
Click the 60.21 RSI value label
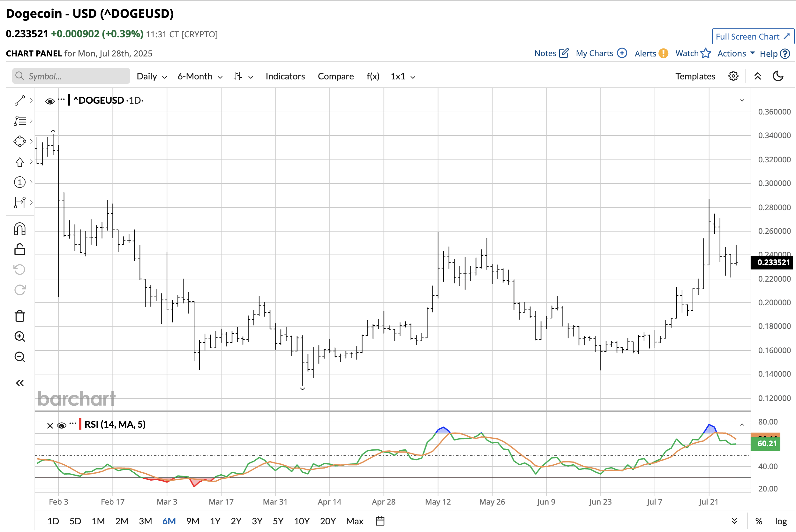coord(766,443)
